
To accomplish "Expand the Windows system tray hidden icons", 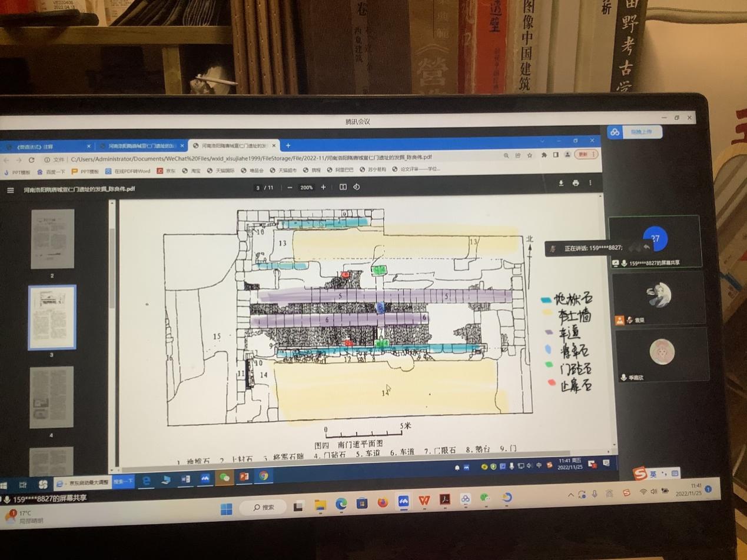I will pos(570,495).
